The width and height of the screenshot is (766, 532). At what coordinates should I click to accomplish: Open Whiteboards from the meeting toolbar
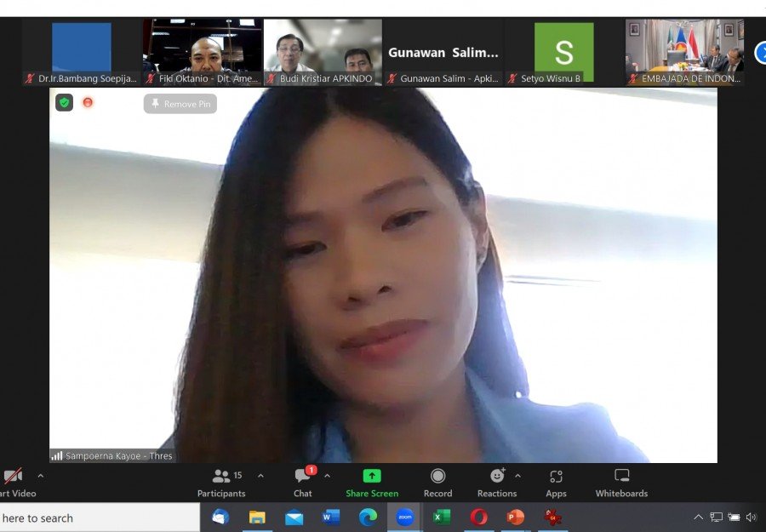coord(621,482)
